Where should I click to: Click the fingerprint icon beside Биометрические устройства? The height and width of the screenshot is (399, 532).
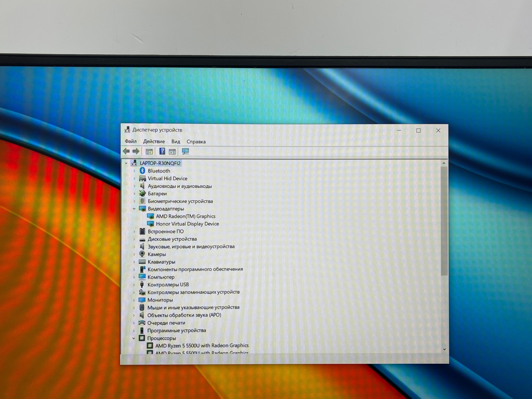pos(142,201)
